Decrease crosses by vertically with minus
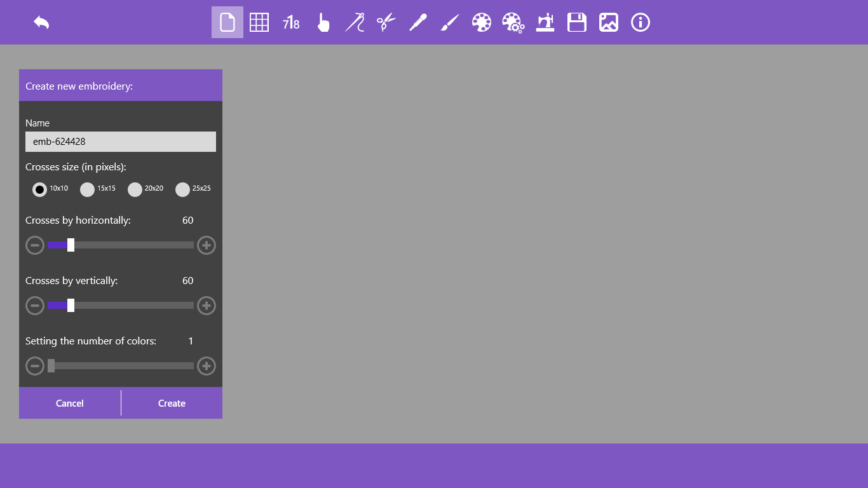The width and height of the screenshot is (868, 488). click(x=35, y=306)
